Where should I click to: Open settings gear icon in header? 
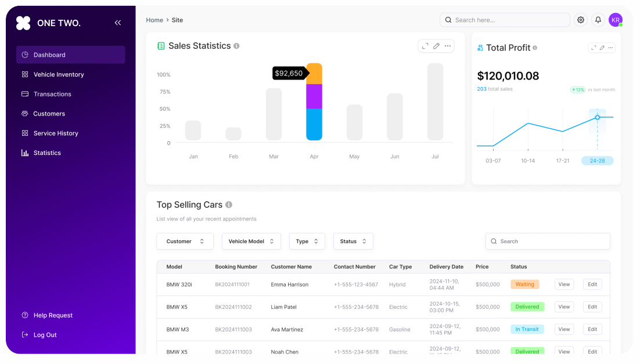(x=580, y=20)
